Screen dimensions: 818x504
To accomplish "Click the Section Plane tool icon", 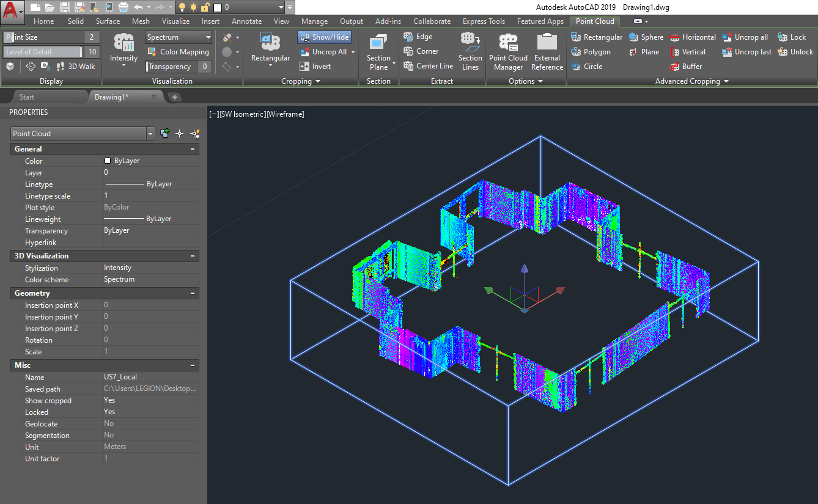I will click(x=378, y=43).
